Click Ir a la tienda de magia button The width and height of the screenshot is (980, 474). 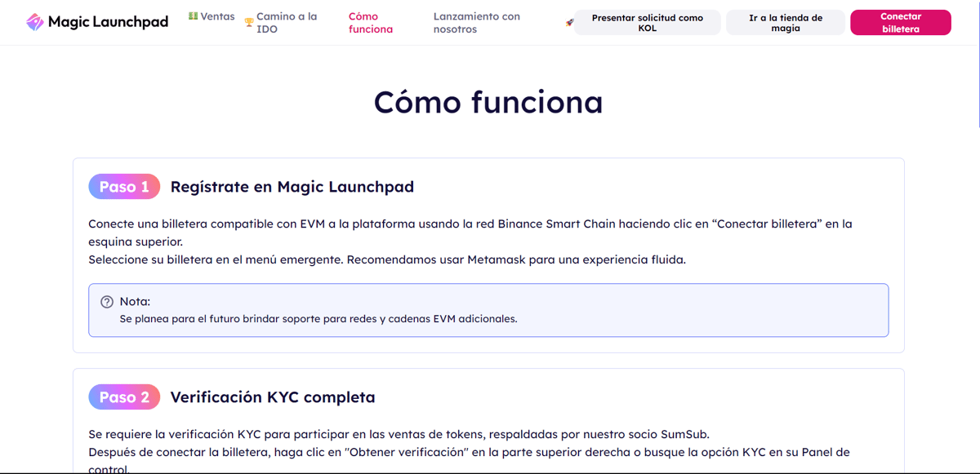[x=786, y=23]
